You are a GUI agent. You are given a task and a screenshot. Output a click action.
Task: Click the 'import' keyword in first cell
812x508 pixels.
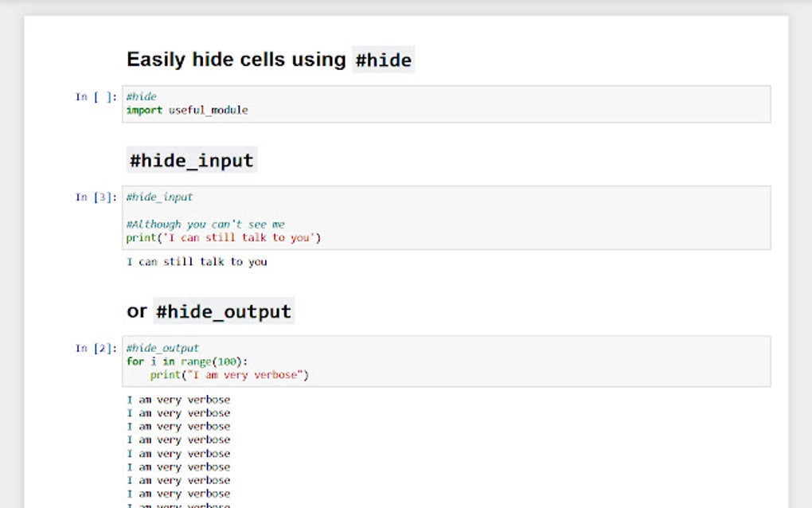(144, 110)
